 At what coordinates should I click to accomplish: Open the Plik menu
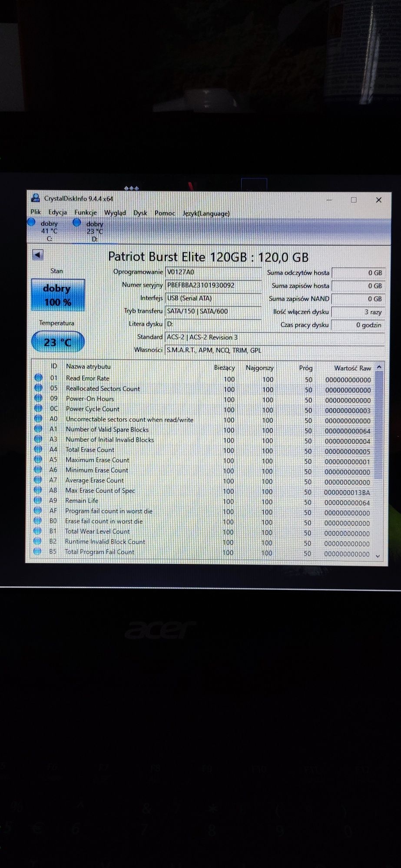[36, 212]
